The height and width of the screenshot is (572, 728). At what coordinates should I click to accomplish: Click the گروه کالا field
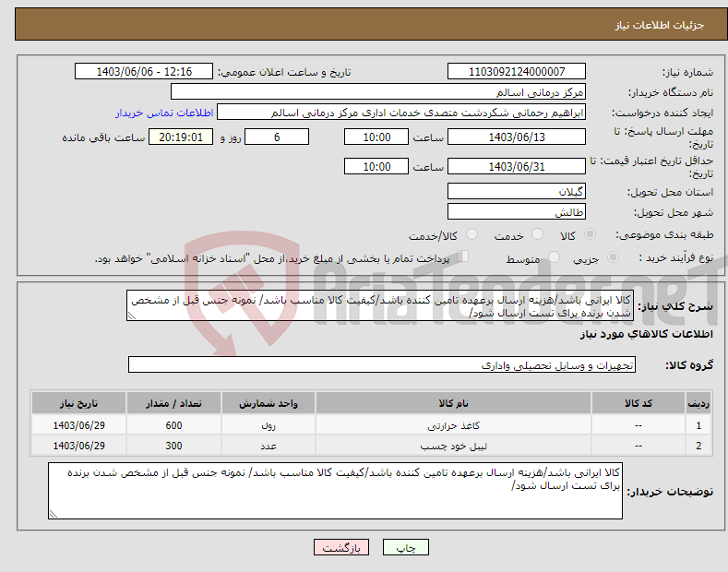pyautogui.click(x=382, y=365)
